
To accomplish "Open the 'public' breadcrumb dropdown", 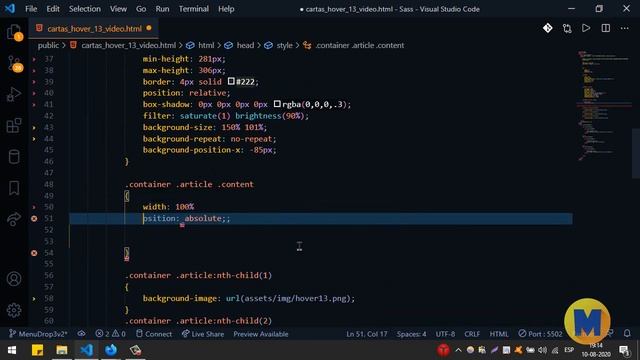I will [48, 45].
